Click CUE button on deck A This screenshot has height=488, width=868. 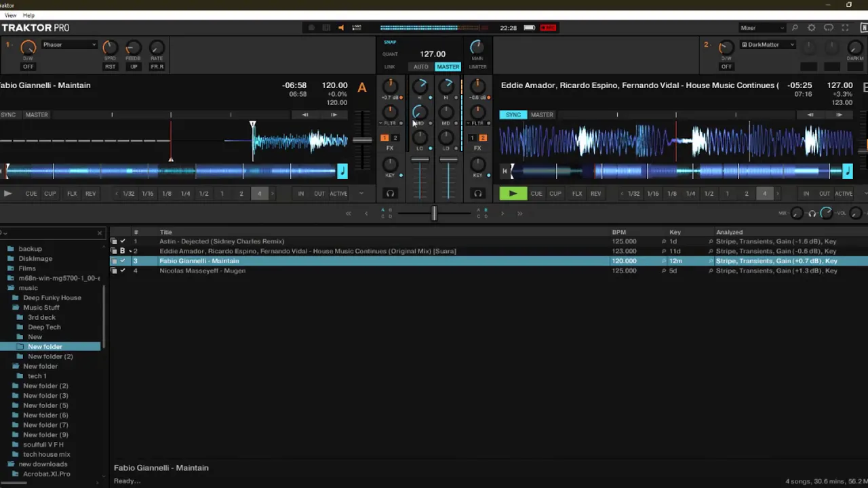click(31, 194)
